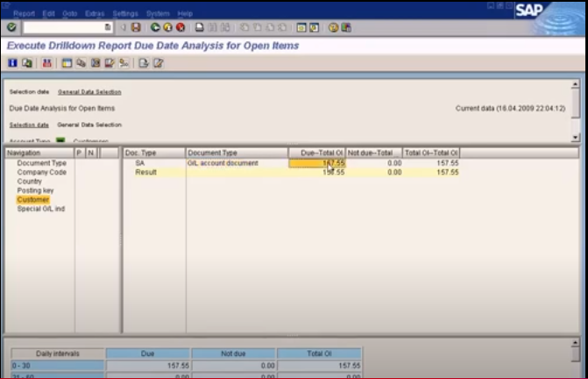
Task: Click the blue Not due header in bottom table
Action: pos(233,354)
